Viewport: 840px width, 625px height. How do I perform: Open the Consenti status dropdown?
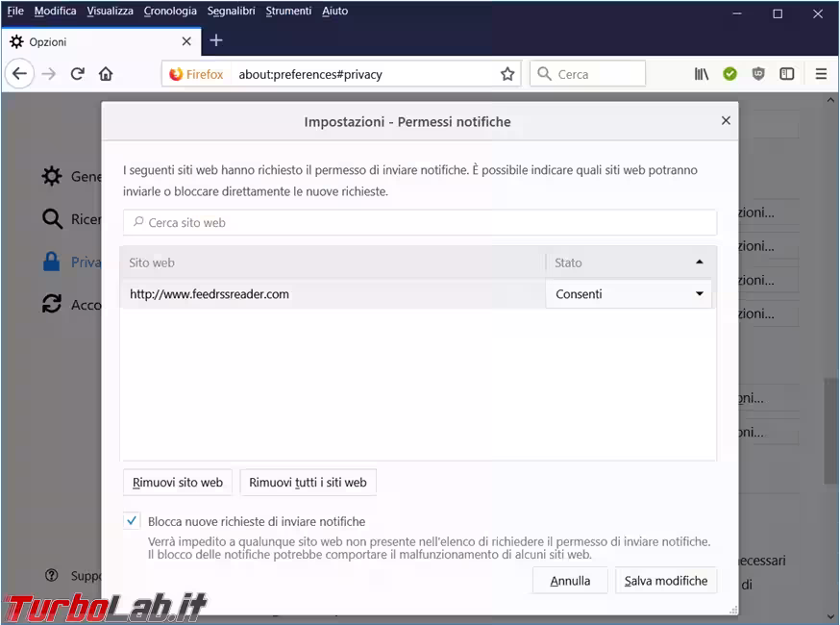coord(629,294)
